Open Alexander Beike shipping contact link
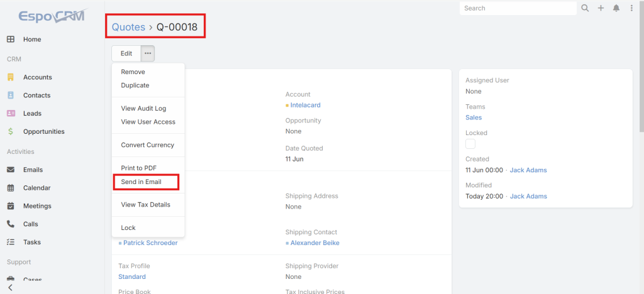Screen dimensions: 644x294 point(314,242)
